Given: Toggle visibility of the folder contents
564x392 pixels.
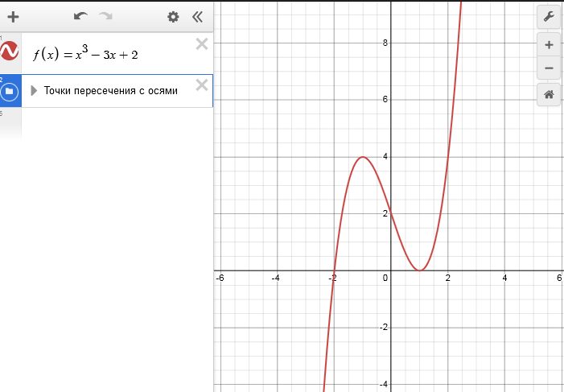Looking at the screenshot, I should click(9, 91).
